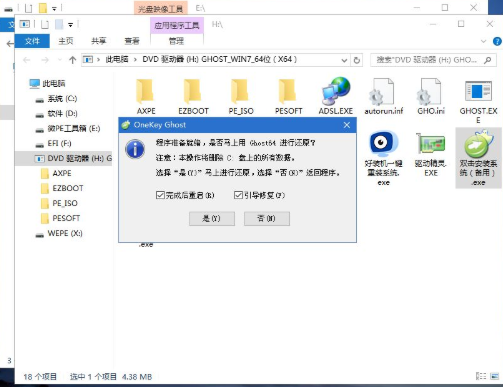Select the GHOST.EXE program icon
Viewport: 503px width, 387px height.
[478, 91]
